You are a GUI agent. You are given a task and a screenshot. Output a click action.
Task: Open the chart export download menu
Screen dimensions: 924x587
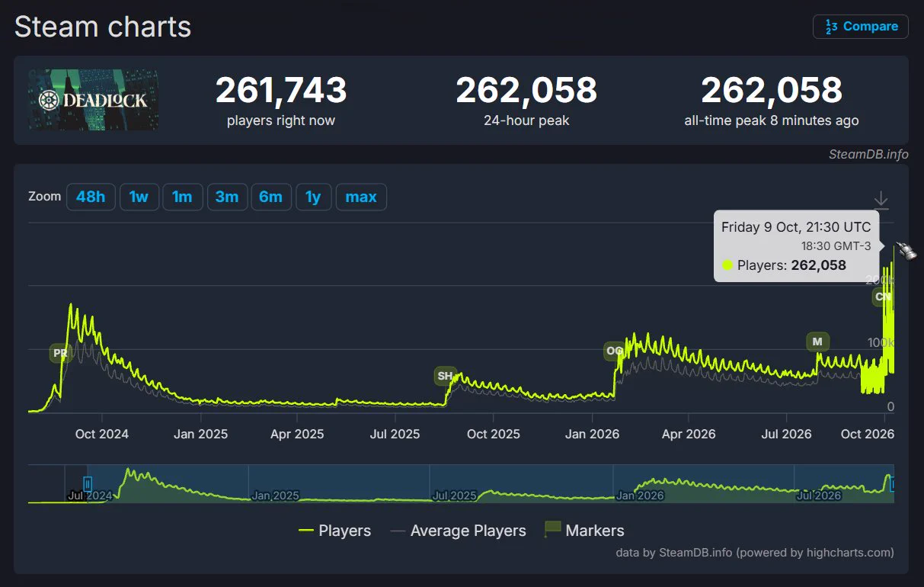(x=881, y=200)
